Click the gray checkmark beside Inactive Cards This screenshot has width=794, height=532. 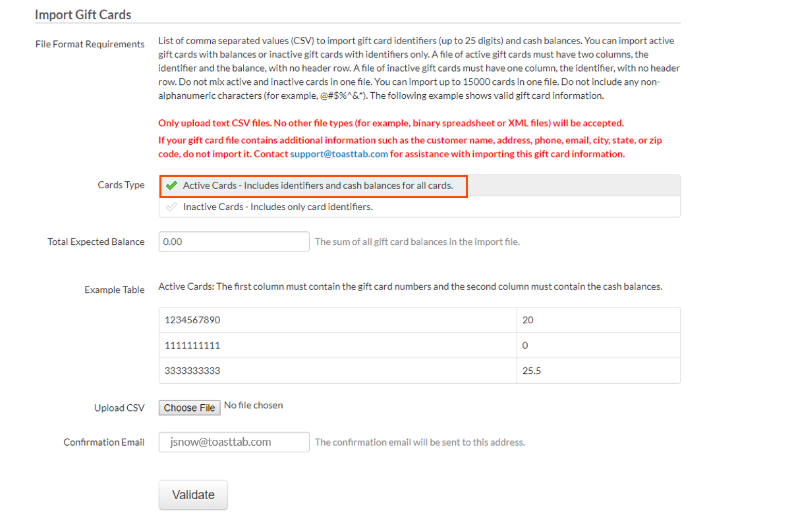tap(171, 207)
